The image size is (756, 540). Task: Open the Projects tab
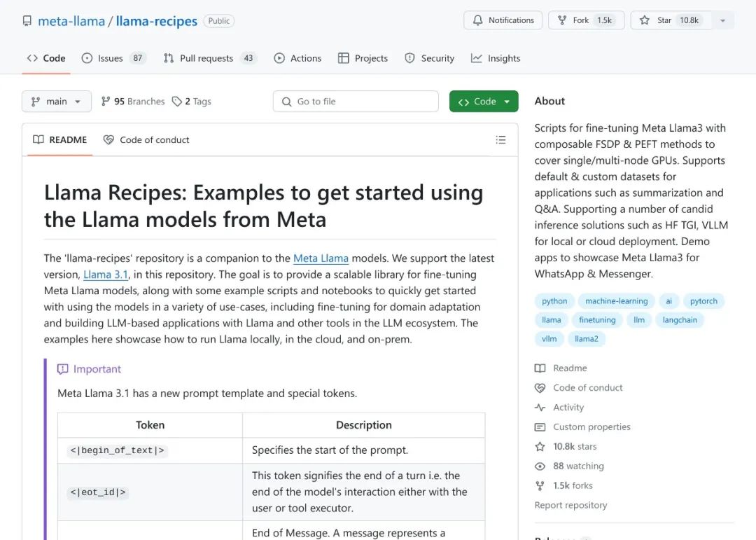click(x=363, y=58)
